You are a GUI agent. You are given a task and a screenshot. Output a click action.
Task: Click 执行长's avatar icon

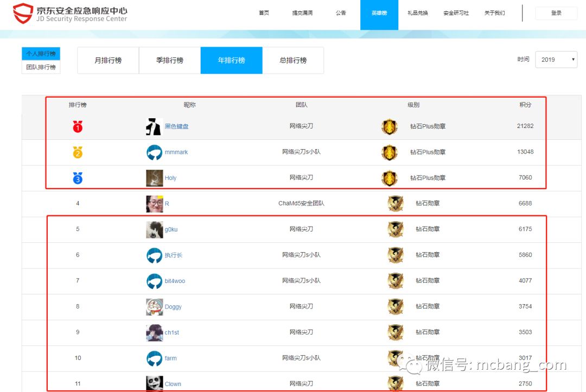[x=154, y=255]
